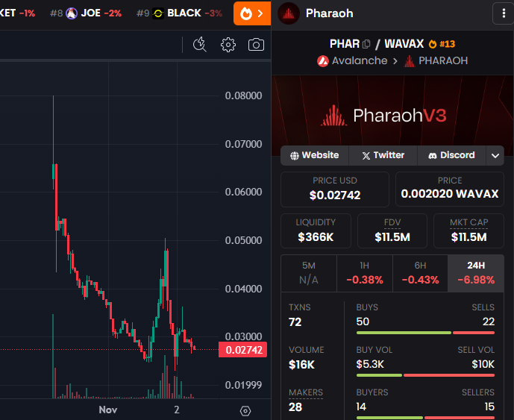The image size is (514, 420).
Task: Click the PHARAOH DEX breadcrumb
Action: click(436, 61)
